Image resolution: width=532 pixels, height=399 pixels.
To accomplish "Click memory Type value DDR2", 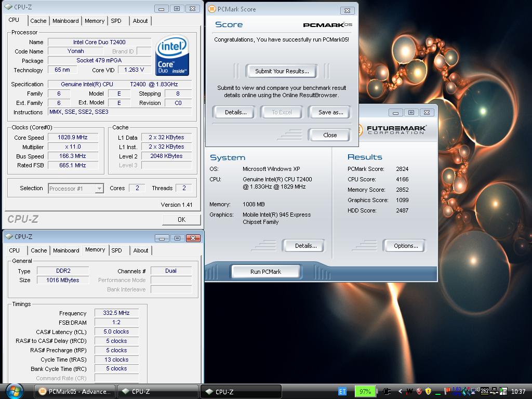I will pyautogui.click(x=63, y=271).
